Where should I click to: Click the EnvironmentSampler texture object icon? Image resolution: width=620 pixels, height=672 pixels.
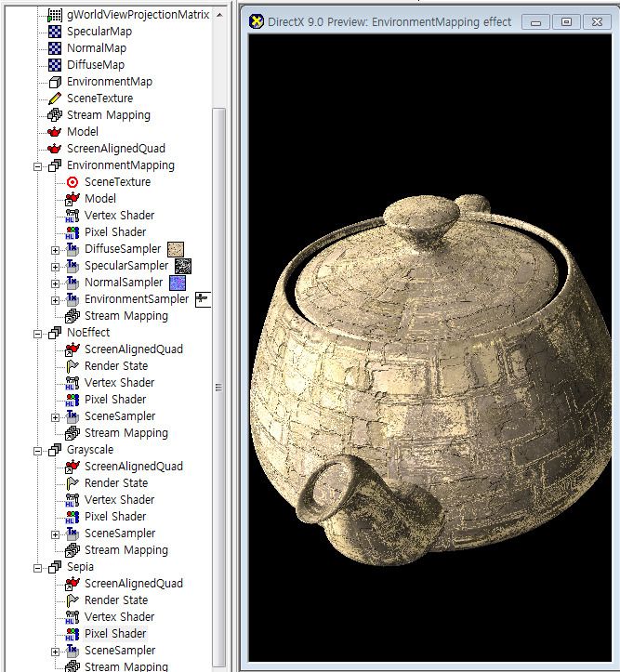72,299
